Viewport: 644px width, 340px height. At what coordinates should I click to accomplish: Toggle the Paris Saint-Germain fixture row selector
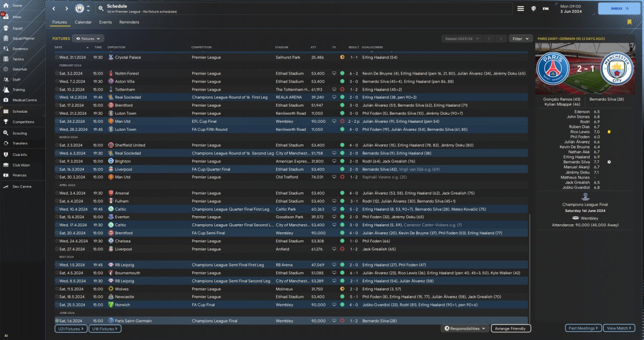pyautogui.click(x=57, y=320)
